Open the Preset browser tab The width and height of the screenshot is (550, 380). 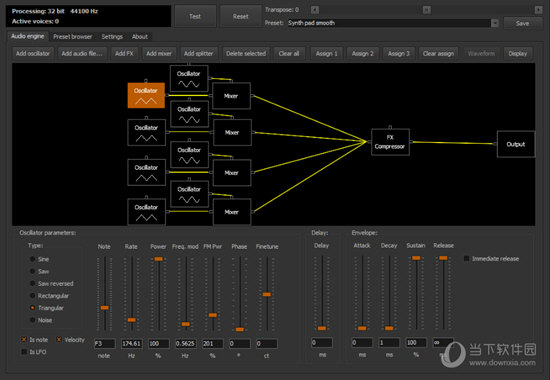tap(73, 36)
